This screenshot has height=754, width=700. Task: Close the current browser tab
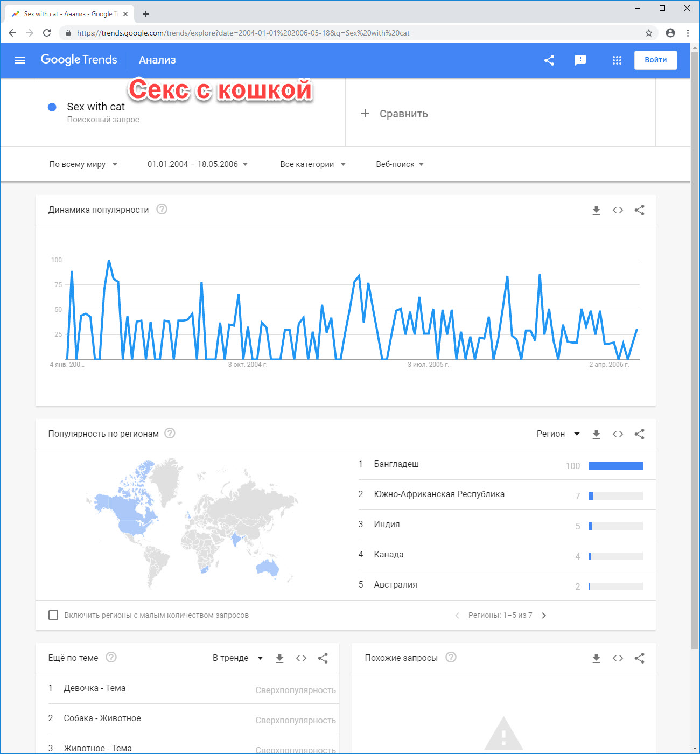point(125,14)
